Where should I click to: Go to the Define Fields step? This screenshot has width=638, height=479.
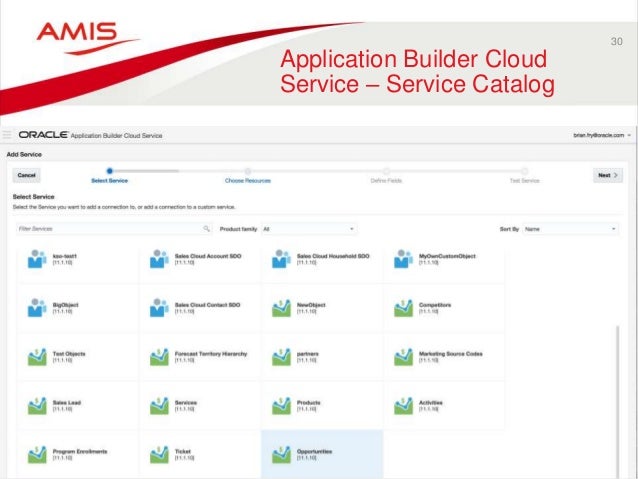click(x=386, y=176)
